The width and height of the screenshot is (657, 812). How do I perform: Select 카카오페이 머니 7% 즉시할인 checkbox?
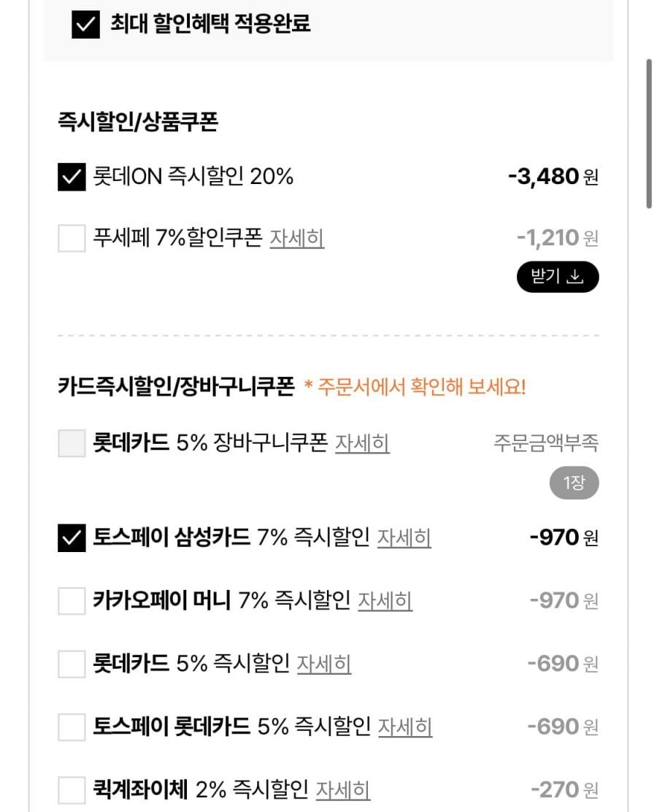(72, 601)
